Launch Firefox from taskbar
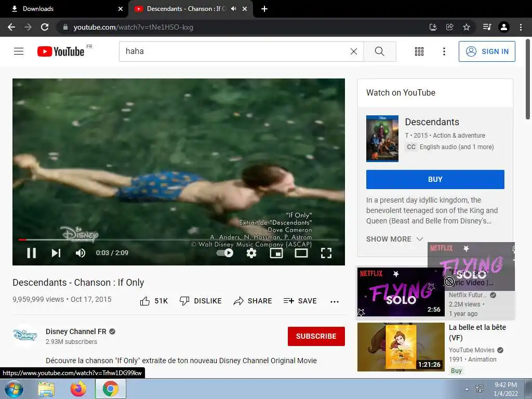The width and height of the screenshot is (532, 399). [78, 389]
